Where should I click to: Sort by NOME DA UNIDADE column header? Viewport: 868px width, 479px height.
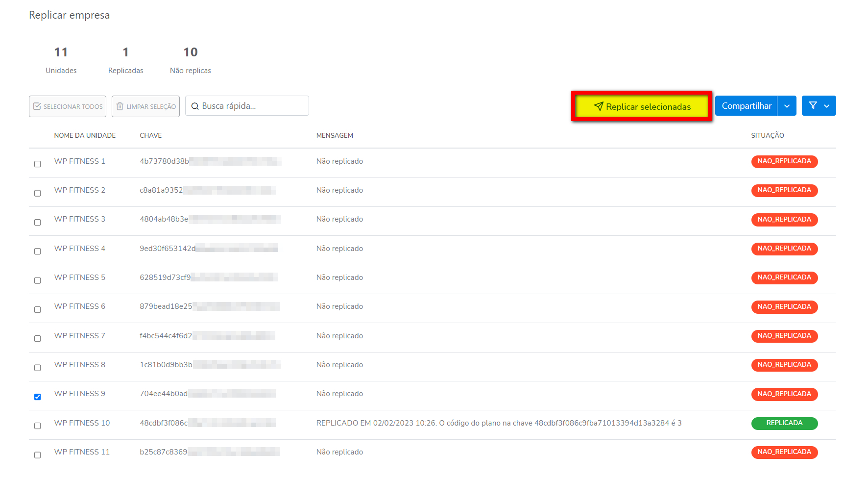85,135
